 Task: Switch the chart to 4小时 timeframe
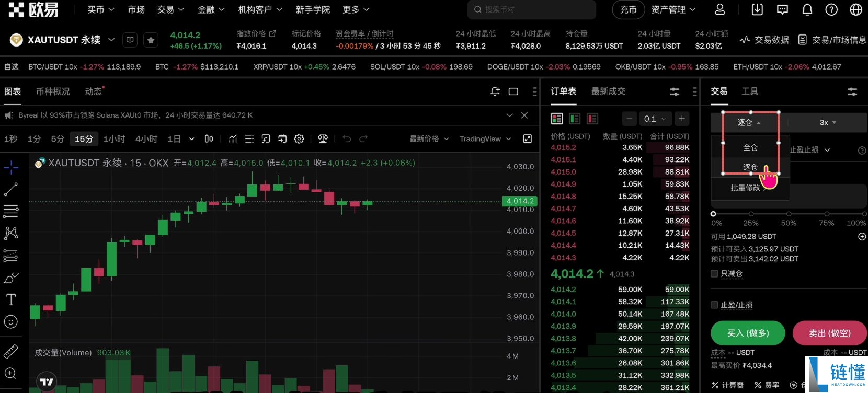tap(146, 138)
